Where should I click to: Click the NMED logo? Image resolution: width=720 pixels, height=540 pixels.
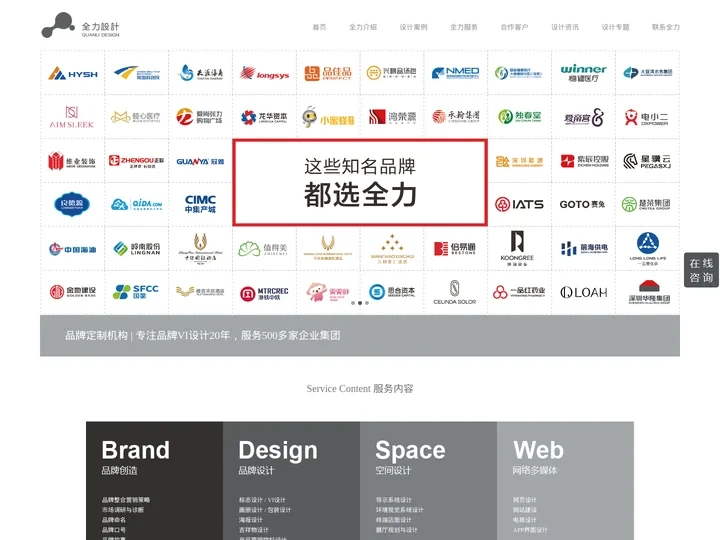pos(456,73)
